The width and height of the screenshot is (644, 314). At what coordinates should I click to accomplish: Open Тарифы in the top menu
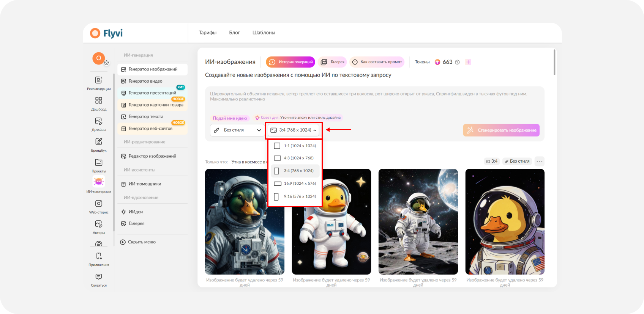pos(208,33)
